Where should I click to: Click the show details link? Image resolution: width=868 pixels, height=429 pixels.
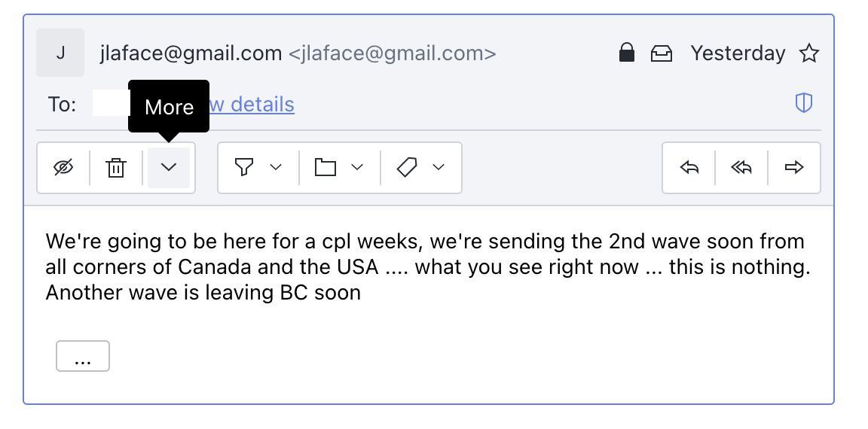click(x=252, y=104)
